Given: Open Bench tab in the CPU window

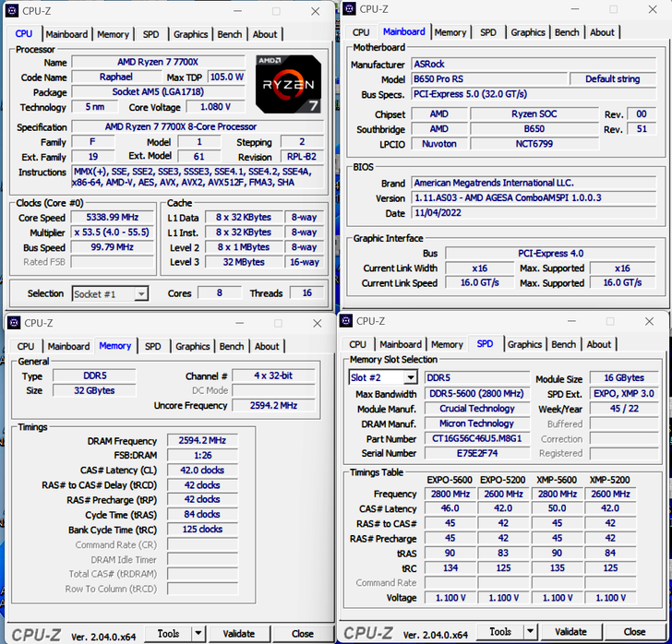Looking at the screenshot, I should [230, 34].
